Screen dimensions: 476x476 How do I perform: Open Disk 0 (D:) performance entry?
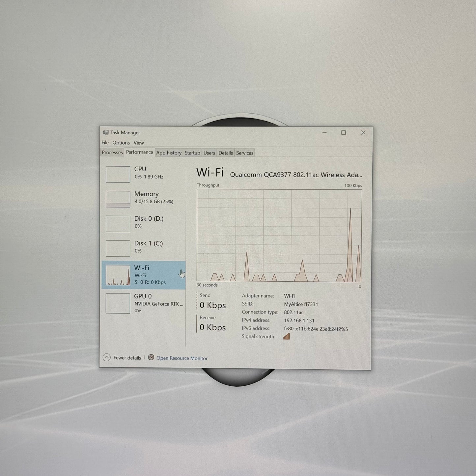point(144,224)
